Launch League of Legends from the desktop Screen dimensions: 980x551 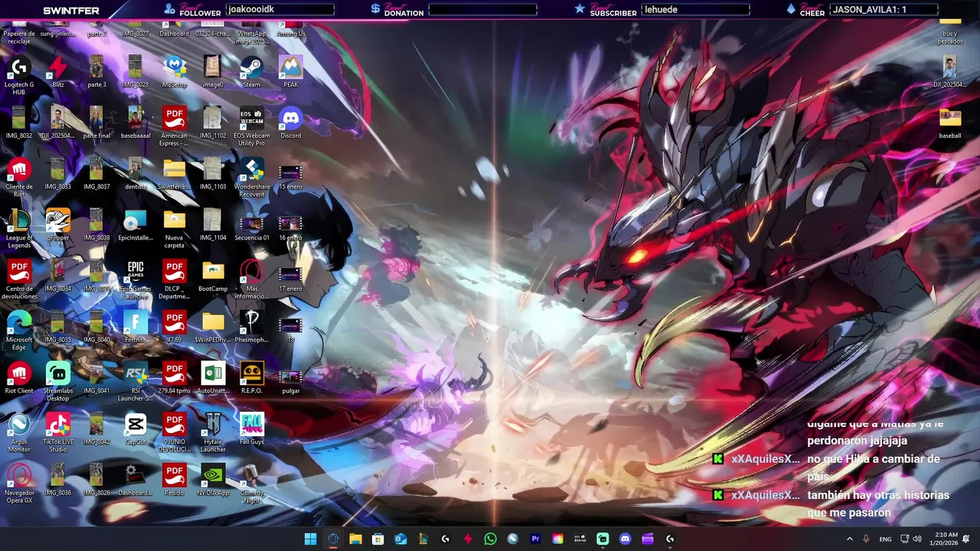click(19, 229)
